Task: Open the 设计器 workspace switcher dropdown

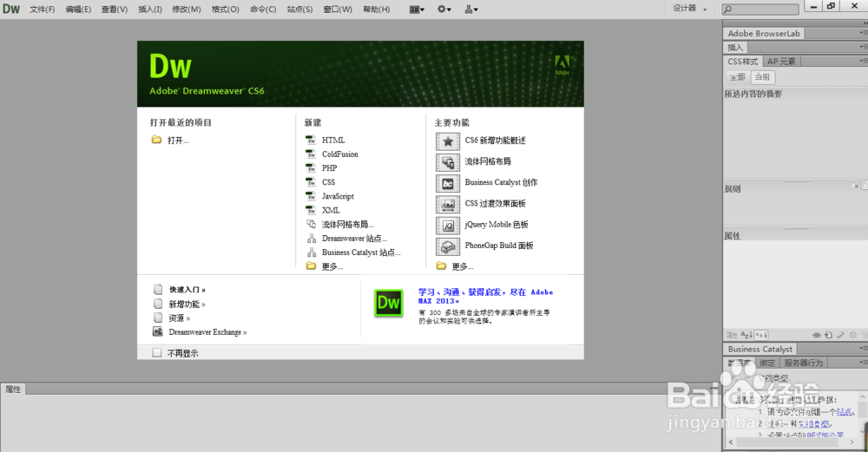Action: [689, 9]
